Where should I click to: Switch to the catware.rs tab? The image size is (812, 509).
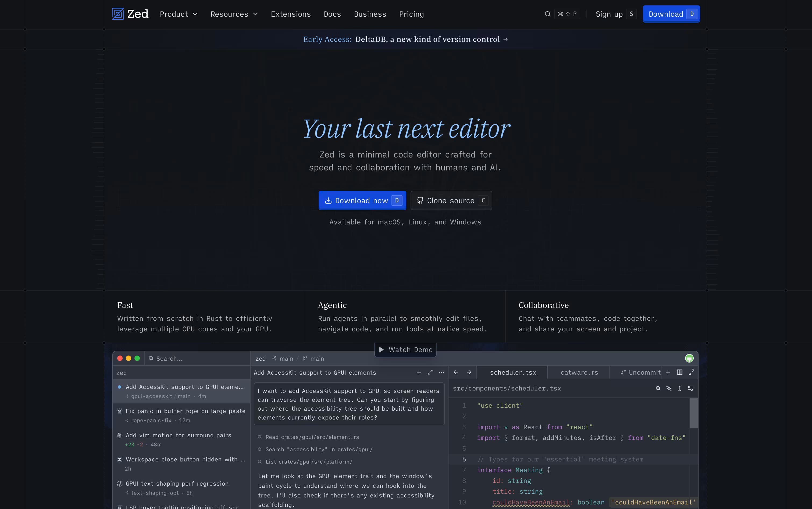tap(579, 372)
